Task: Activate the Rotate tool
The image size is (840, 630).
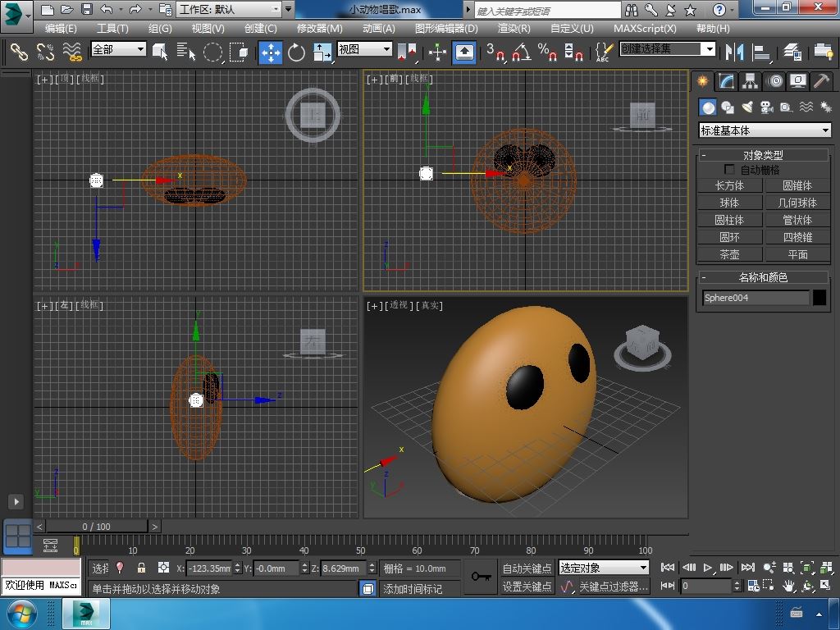Action: coord(296,52)
